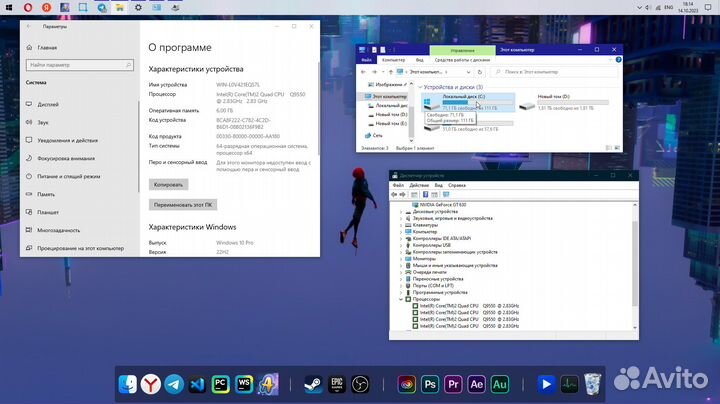This screenshot has width=720, height=404.
Task: Go up one folder level in Explorer
Action: 391,72
